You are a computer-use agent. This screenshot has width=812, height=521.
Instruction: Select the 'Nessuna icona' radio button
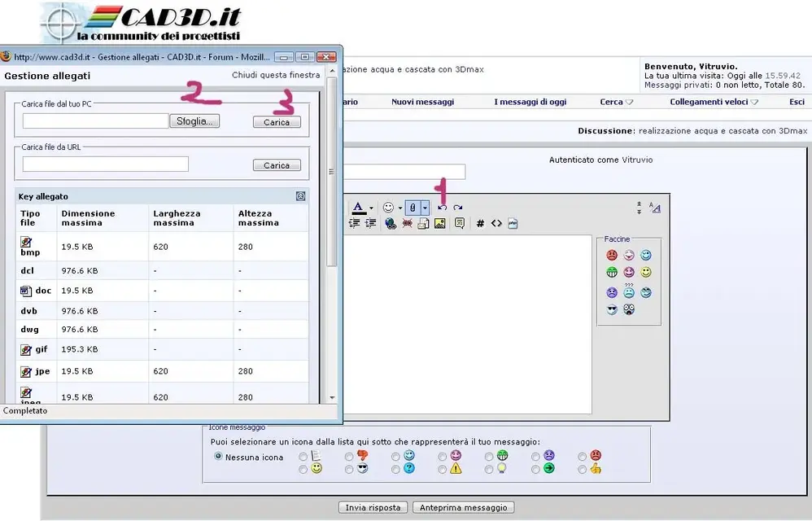click(x=218, y=457)
